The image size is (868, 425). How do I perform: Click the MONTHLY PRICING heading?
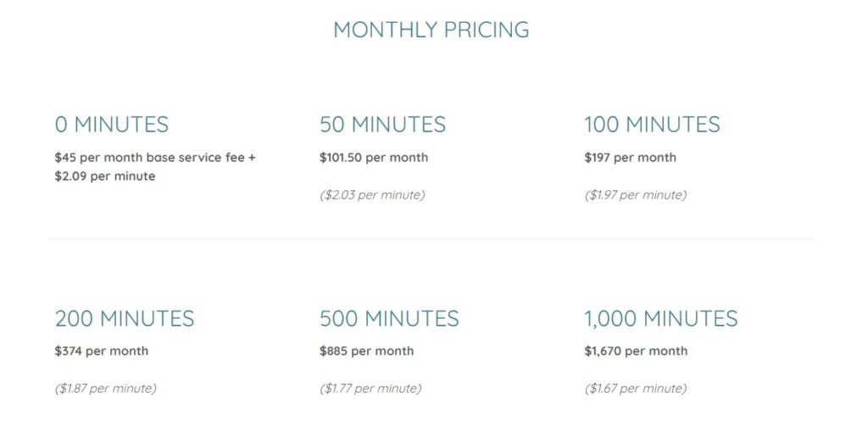pos(431,30)
